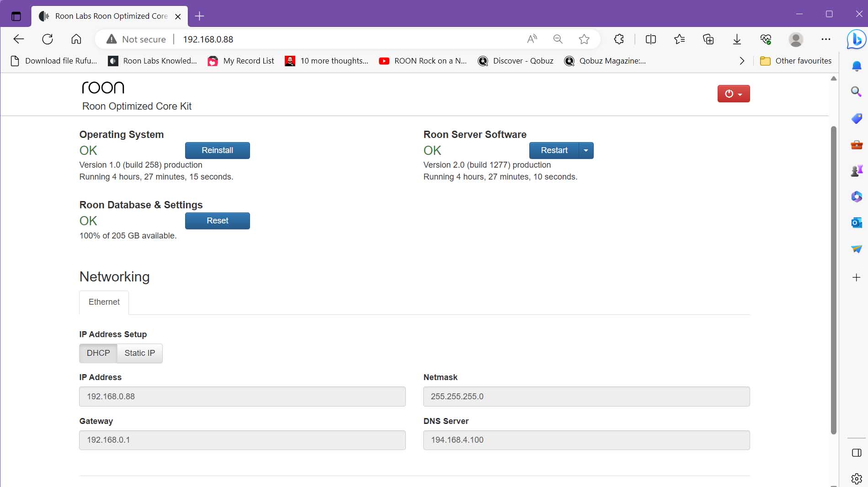868x487 pixels.
Task: Open Settings and more ellipsis menu
Action: point(825,39)
